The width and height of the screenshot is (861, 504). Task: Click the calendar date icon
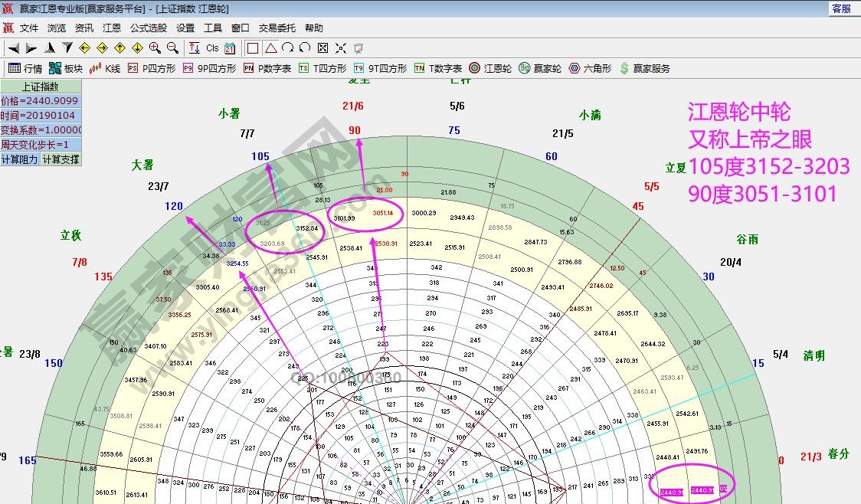tap(229, 47)
